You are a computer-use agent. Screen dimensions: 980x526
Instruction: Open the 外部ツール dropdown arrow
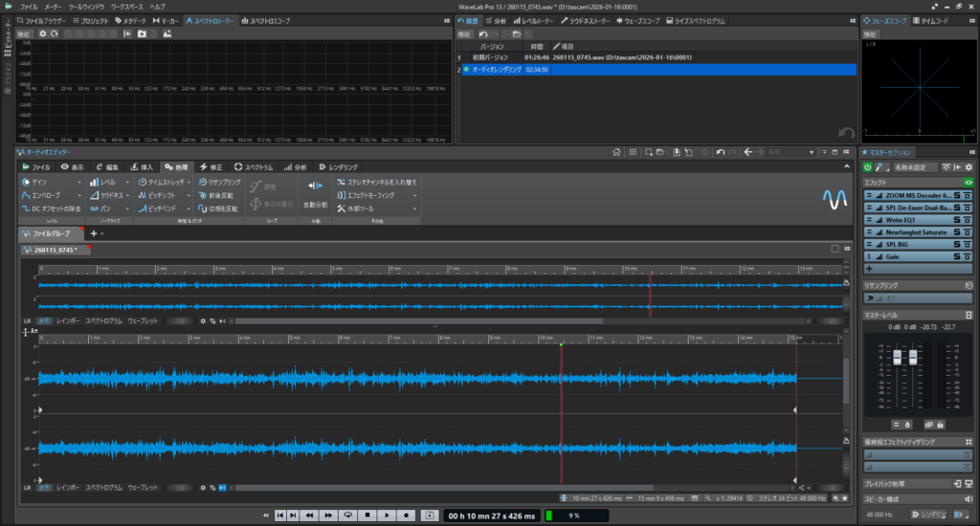point(415,208)
